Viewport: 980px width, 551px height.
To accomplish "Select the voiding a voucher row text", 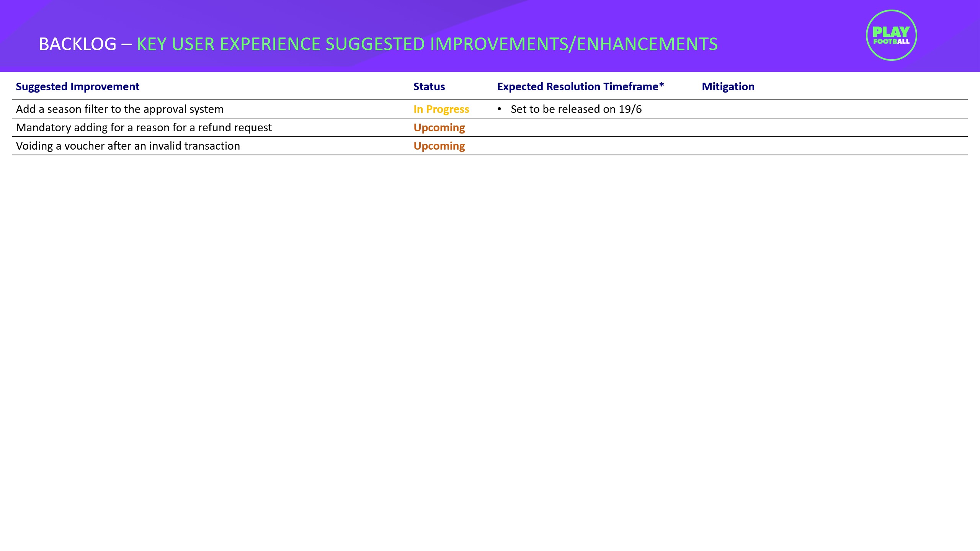I will [128, 146].
